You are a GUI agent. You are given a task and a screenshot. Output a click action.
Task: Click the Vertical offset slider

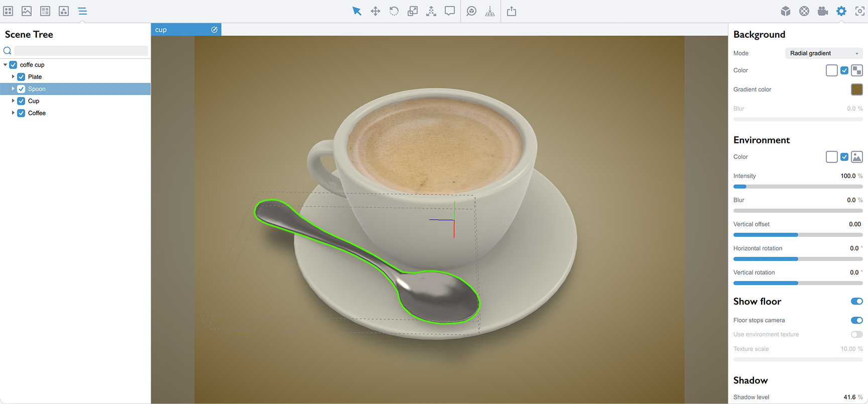pos(798,235)
